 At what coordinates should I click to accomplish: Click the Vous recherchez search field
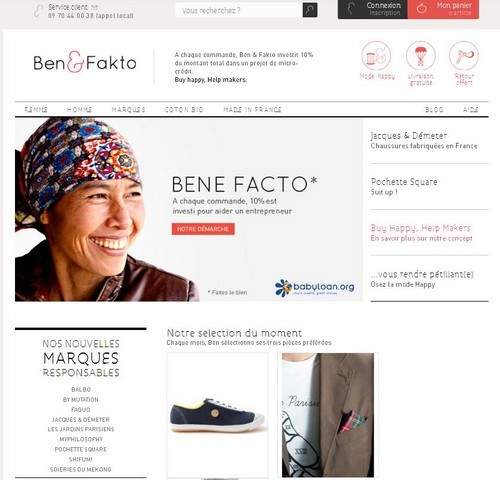coord(239,10)
